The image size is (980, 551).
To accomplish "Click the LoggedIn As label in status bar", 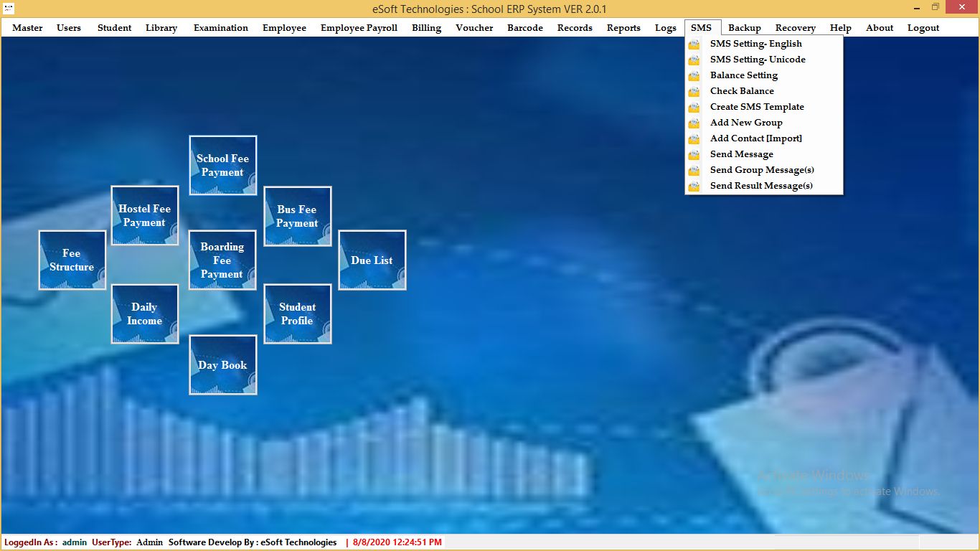I will pyautogui.click(x=31, y=542).
